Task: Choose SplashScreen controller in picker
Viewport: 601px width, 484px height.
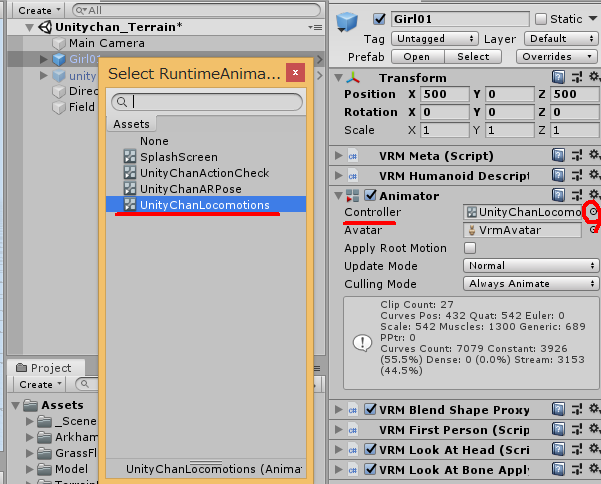Action: tap(206, 157)
